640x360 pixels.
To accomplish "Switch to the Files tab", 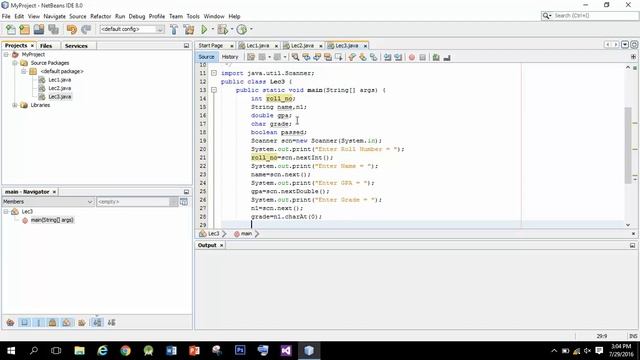I will pyautogui.click(x=46, y=46).
